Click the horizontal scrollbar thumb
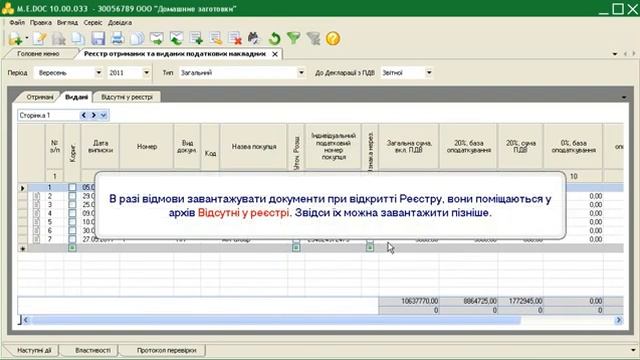This screenshot has width=640, height=360. pyautogui.click(x=276, y=320)
